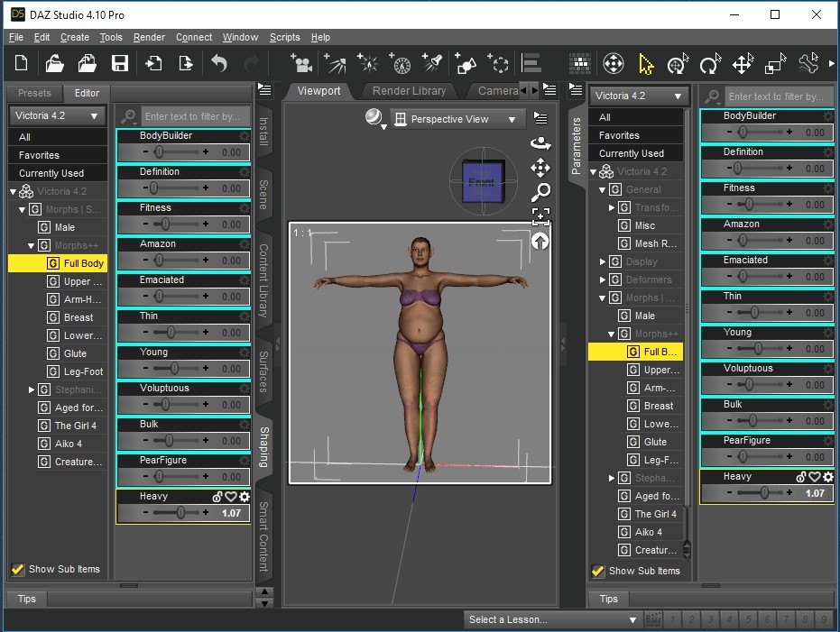Click the Voluptuous slider handle in Parameters pane
840x632 pixels.
click(749, 384)
